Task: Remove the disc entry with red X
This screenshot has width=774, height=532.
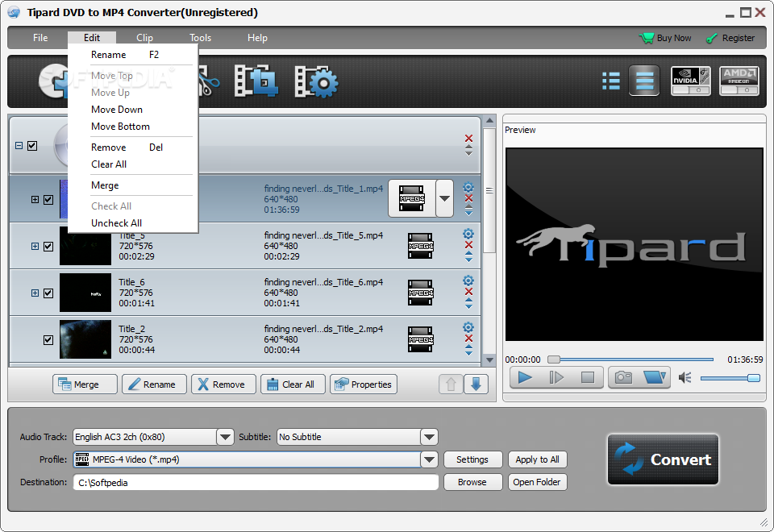Action: coord(469,138)
